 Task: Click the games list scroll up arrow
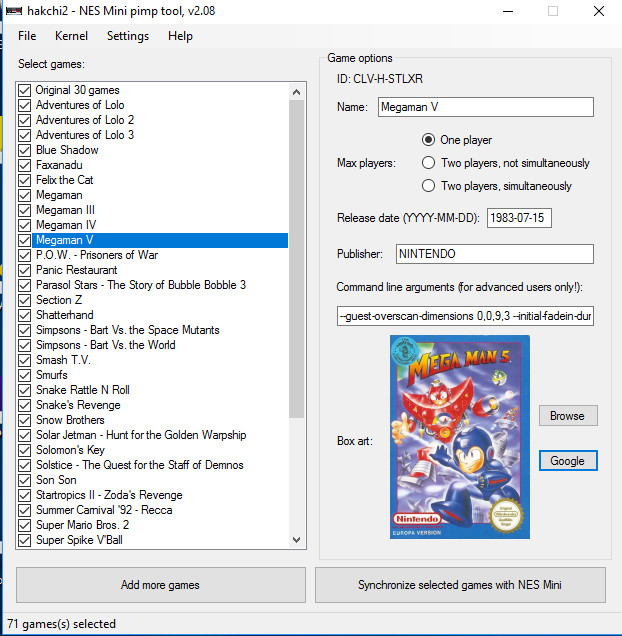pyautogui.click(x=296, y=91)
